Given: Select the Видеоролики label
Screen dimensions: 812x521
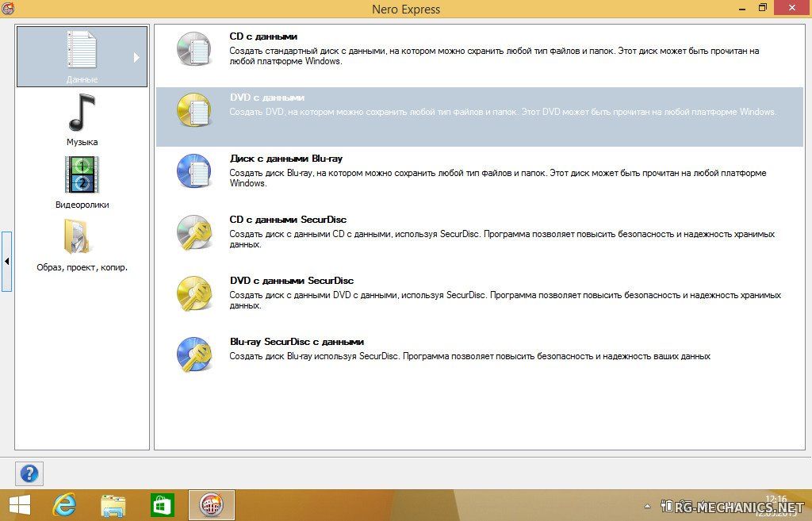Looking at the screenshot, I should coord(82,205).
